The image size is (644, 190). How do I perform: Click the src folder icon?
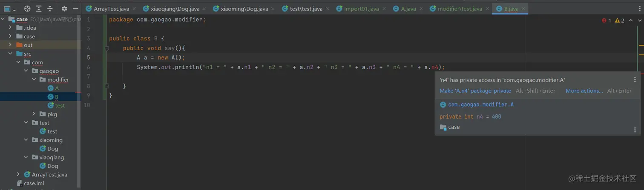tap(19, 54)
